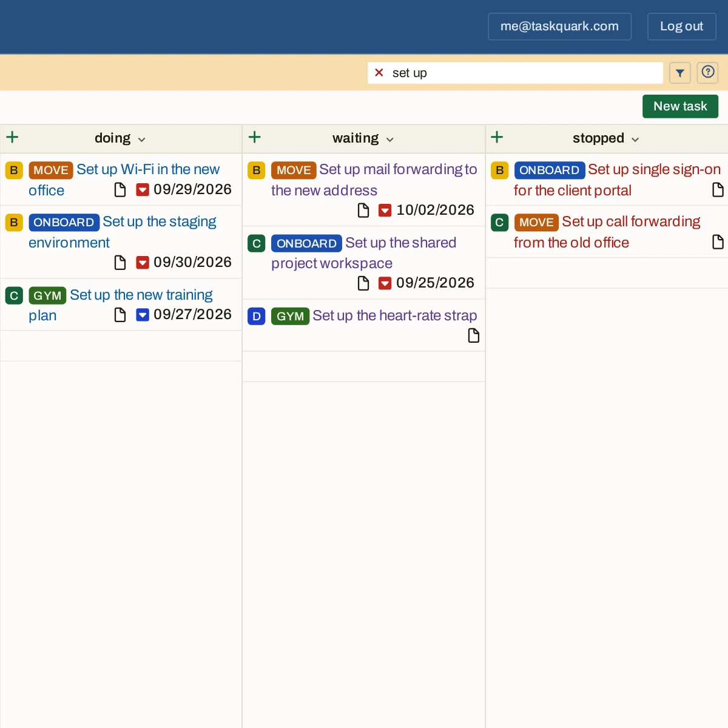This screenshot has height=728, width=728.
Task: Open note icon for heart-rate strap task
Action: (x=474, y=335)
